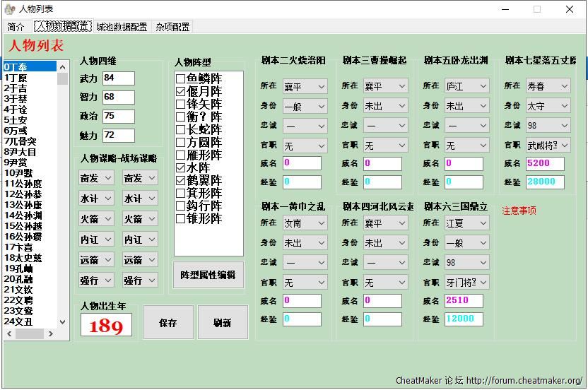Screen dimensions: 588x390
Task: Click the red 注意事项 link
Action: pos(519,211)
